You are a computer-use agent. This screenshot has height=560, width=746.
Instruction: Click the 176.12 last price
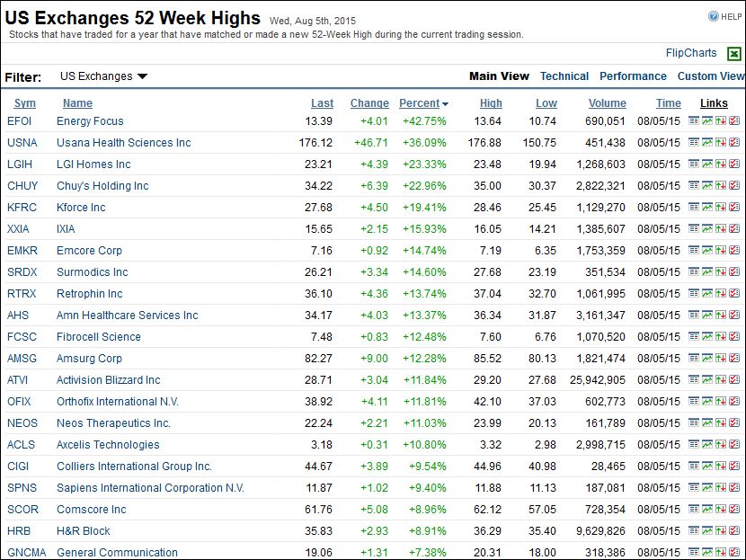click(x=315, y=143)
